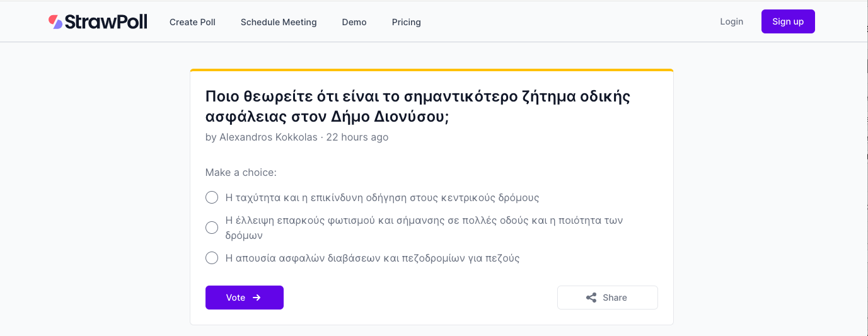Image resolution: width=868 pixels, height=336 pixels.
Task: Click the label text starting 'Η ταχύτητα και'
Action: pyautogui.click(x=382, y=197)
